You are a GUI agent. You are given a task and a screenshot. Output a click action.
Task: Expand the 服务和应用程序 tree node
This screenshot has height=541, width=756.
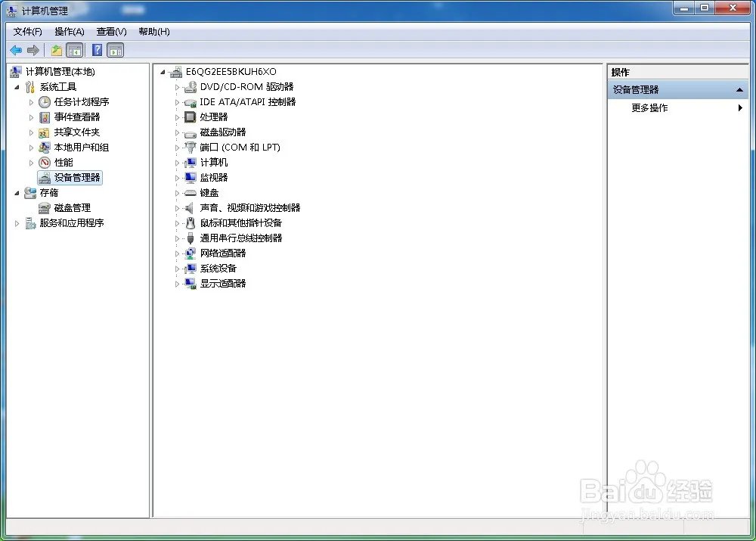point(17,223)
